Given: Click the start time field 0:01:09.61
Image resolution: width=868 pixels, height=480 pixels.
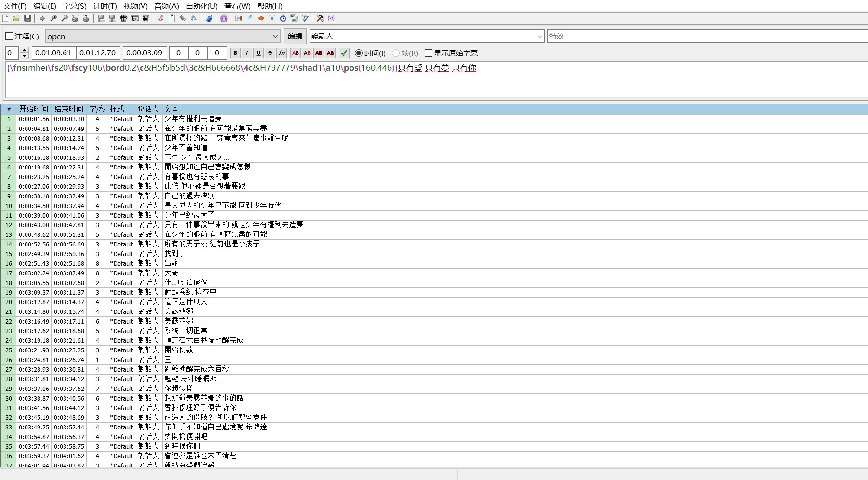Looking at the screenshot, I should click(x=53, y=53).
